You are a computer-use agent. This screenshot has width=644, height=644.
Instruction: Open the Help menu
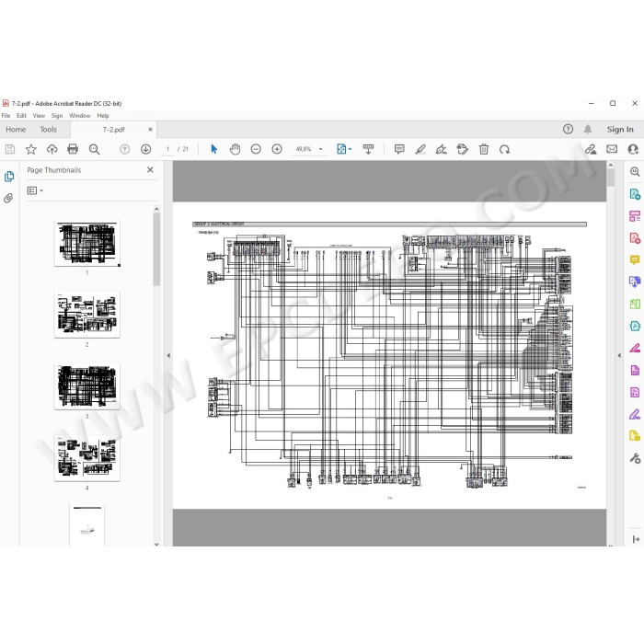[x=103, y=116]
